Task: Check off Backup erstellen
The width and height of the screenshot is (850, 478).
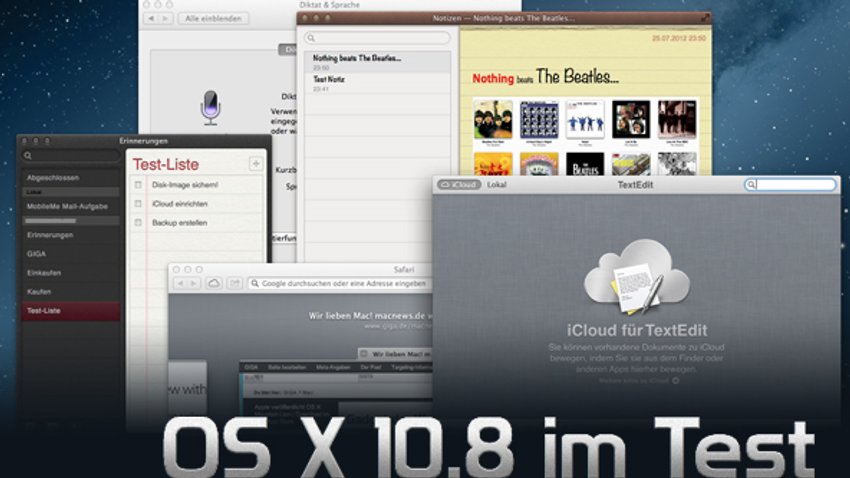Action: point(138,223)
